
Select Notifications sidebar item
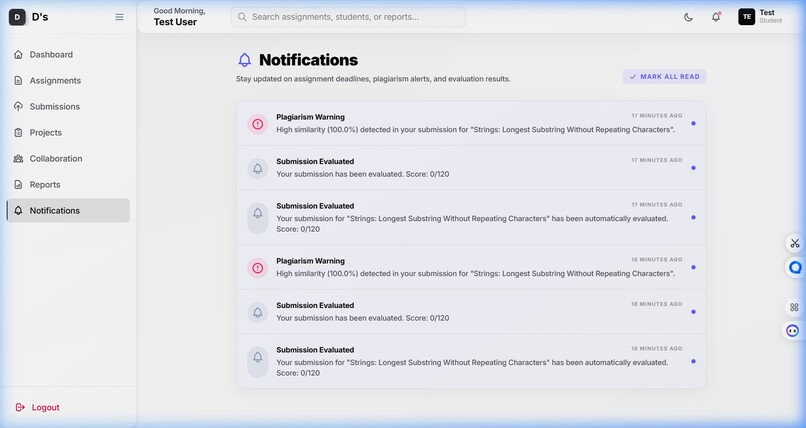tap(68, 211)
